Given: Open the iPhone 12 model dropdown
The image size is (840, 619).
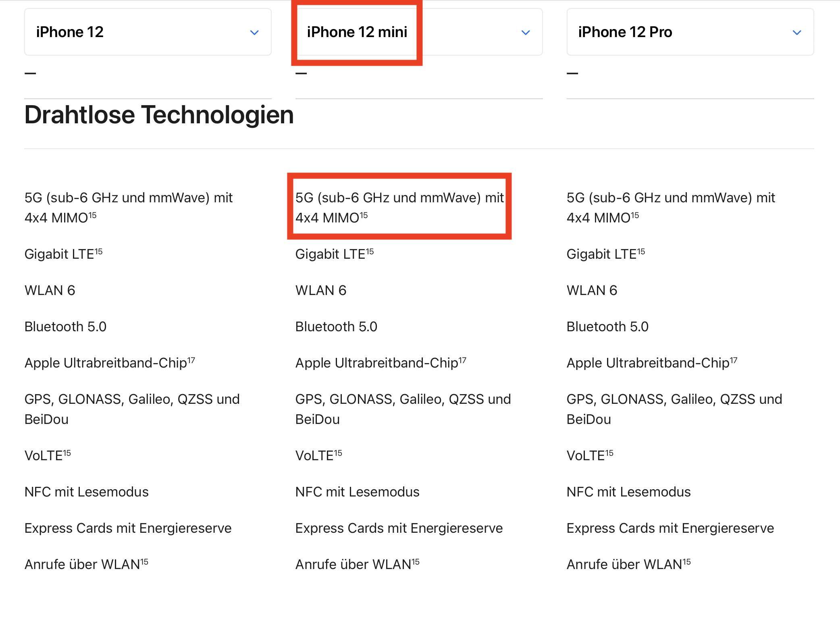Looking at the screenshot, I should click(x=148, y=32).
